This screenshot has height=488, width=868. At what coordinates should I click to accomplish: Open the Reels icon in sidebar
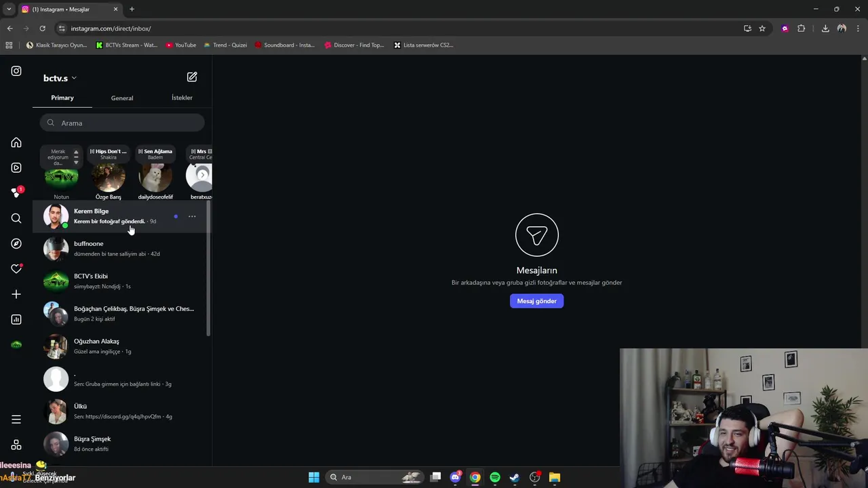16,167
